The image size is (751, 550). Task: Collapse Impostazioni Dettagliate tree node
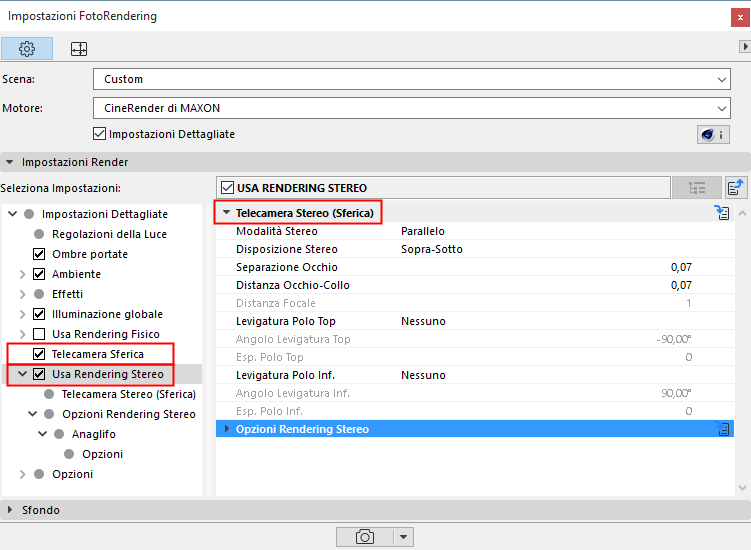pos(12,214)
